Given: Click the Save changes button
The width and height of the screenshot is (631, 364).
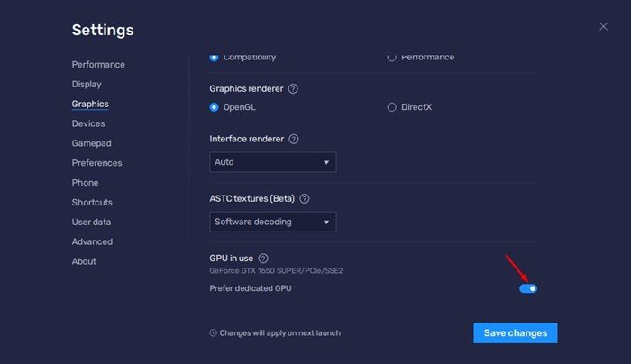Looking at the screenshot, I should [515, 333].
